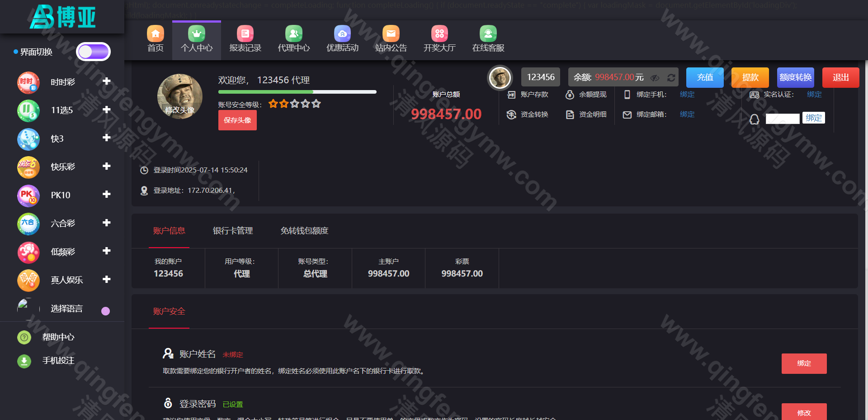Open 帮助中心 help icon

point(24,337)
